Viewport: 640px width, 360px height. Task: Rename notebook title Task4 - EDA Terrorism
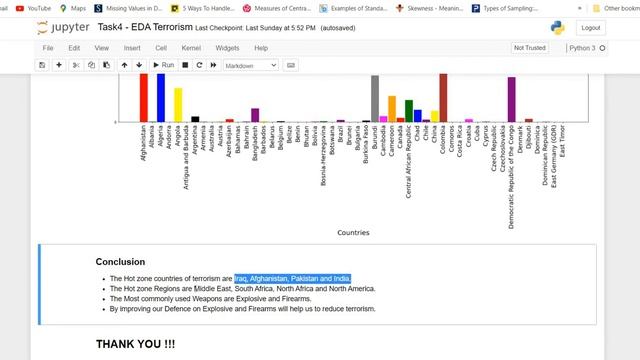(145, 27)
